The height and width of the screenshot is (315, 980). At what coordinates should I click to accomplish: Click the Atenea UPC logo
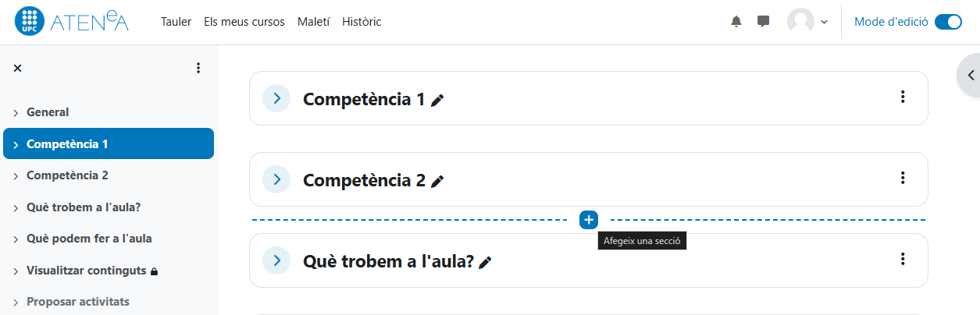click(72, 22)
